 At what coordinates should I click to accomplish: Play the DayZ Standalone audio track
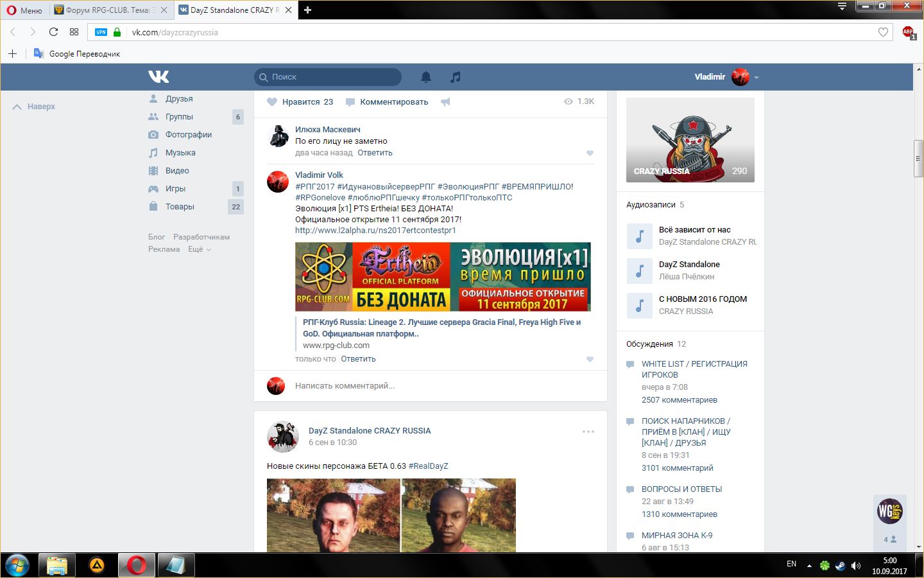(x=639, y=271)
